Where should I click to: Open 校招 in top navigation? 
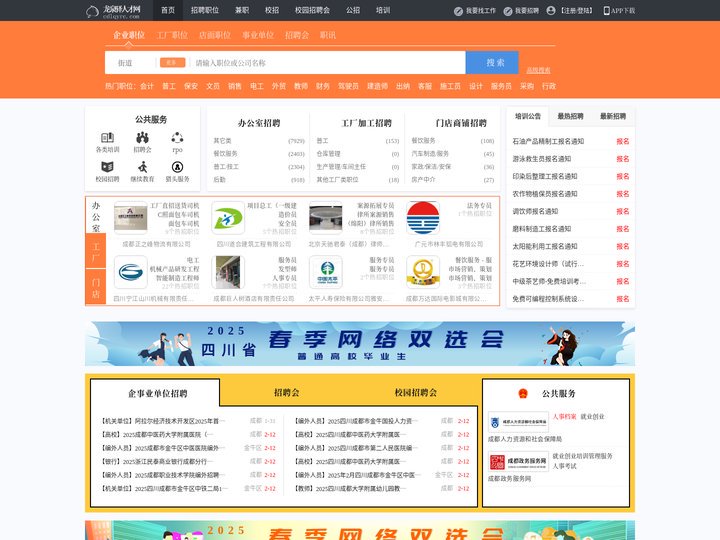[272, 10]
